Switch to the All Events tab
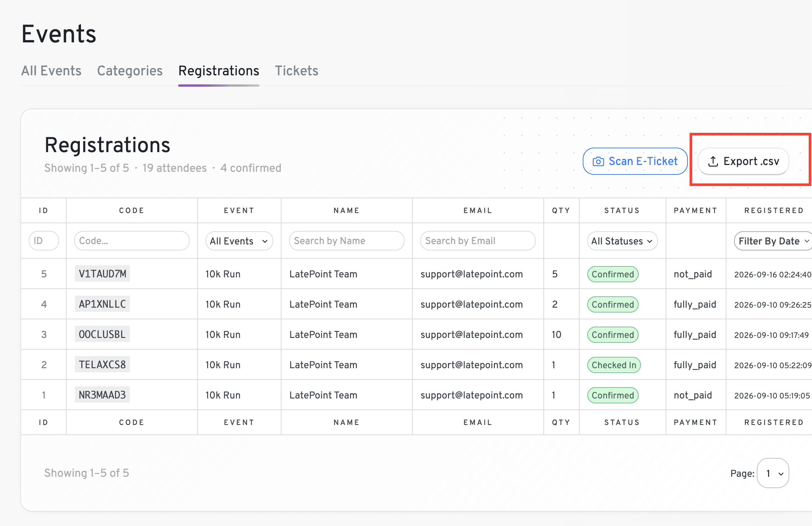 (51, 71)
